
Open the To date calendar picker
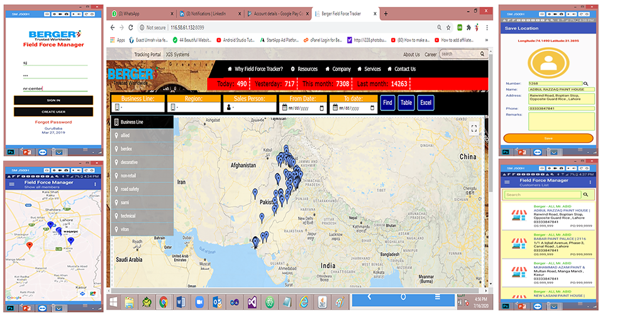click(372, 108)
